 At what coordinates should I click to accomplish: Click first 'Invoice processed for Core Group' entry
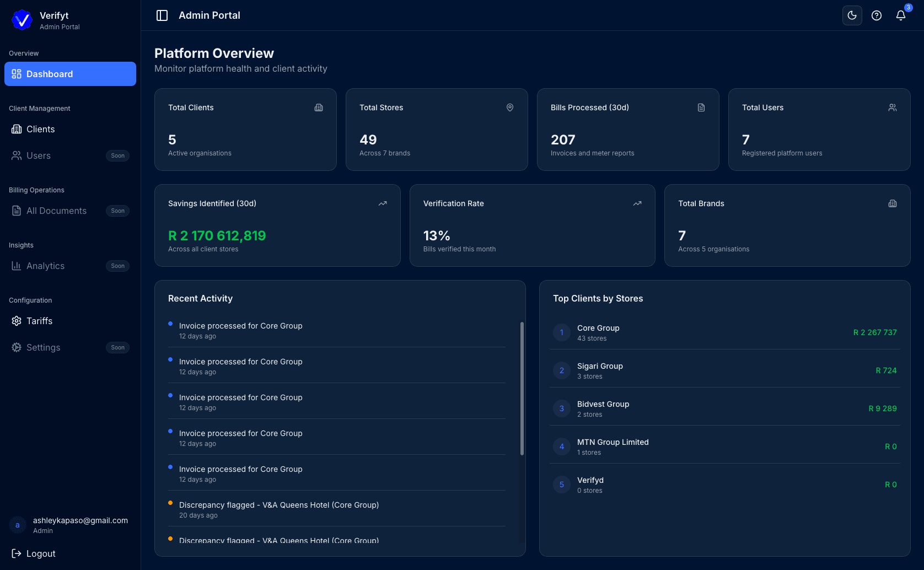(337, 330)
